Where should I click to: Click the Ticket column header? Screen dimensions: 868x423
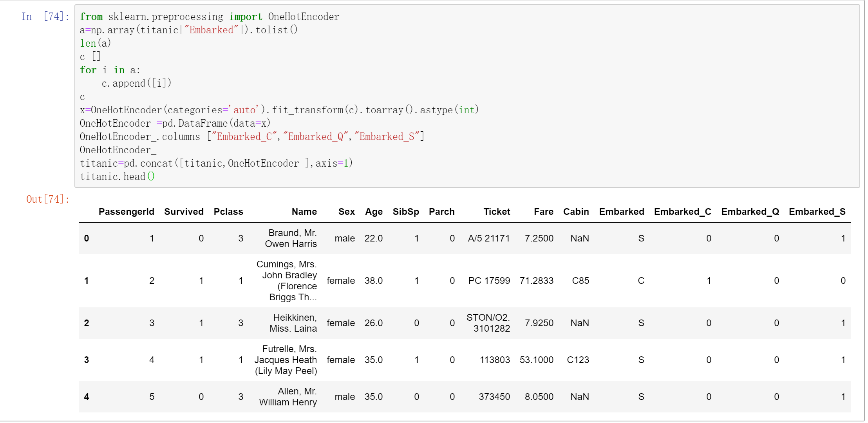tap(496, 212)
